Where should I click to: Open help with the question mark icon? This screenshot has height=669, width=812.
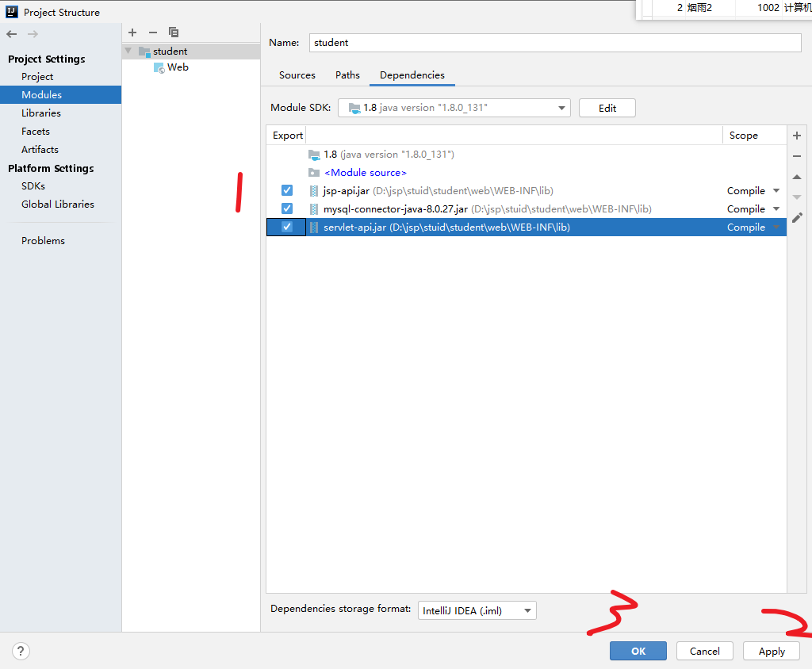click(21, 651)
